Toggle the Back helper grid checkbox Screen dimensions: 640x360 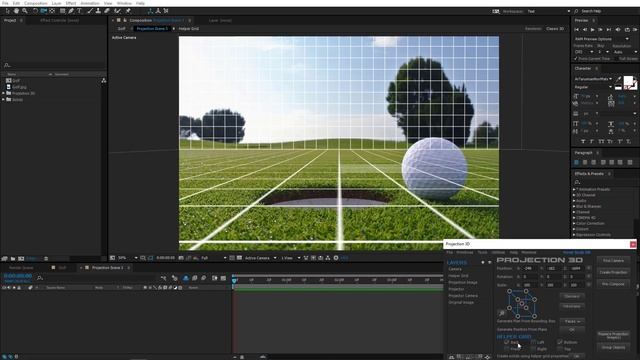click(507, 342)
